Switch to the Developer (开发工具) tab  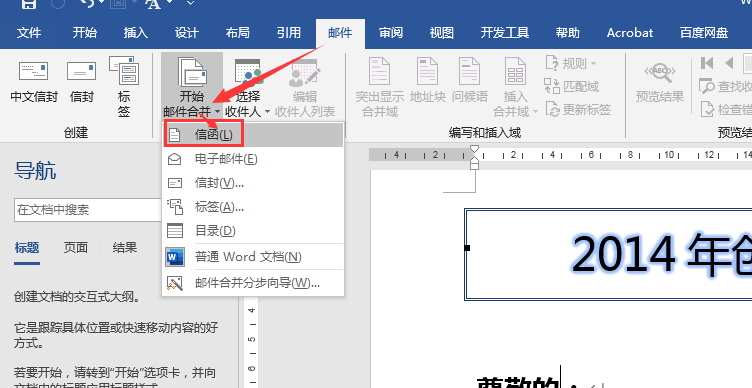[505, 33]
